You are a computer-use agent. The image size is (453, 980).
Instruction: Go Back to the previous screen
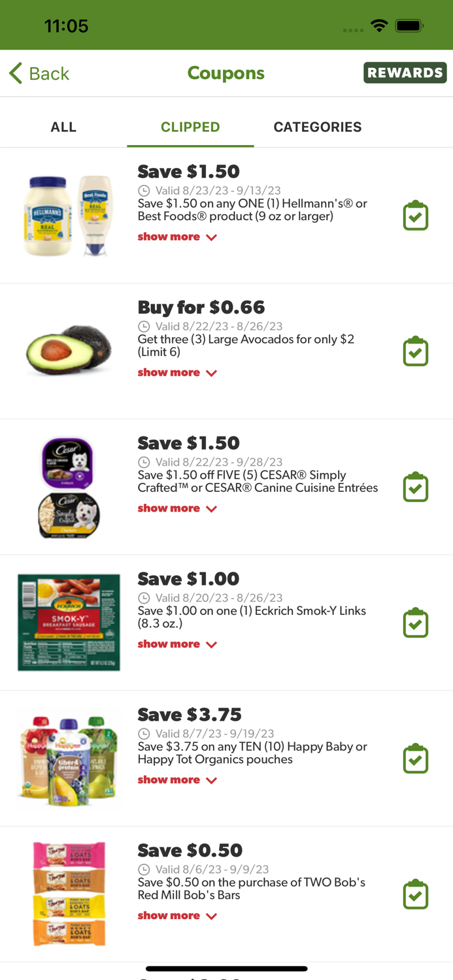39,73
